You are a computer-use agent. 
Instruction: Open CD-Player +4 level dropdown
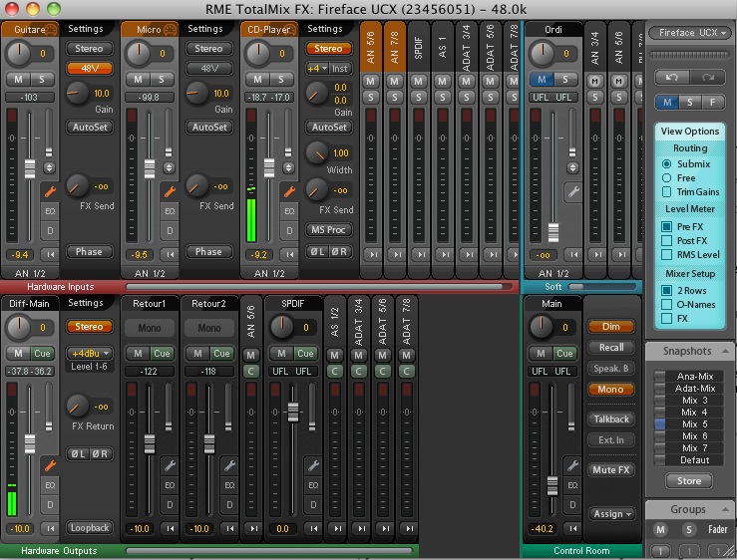[x=317, y=69]
